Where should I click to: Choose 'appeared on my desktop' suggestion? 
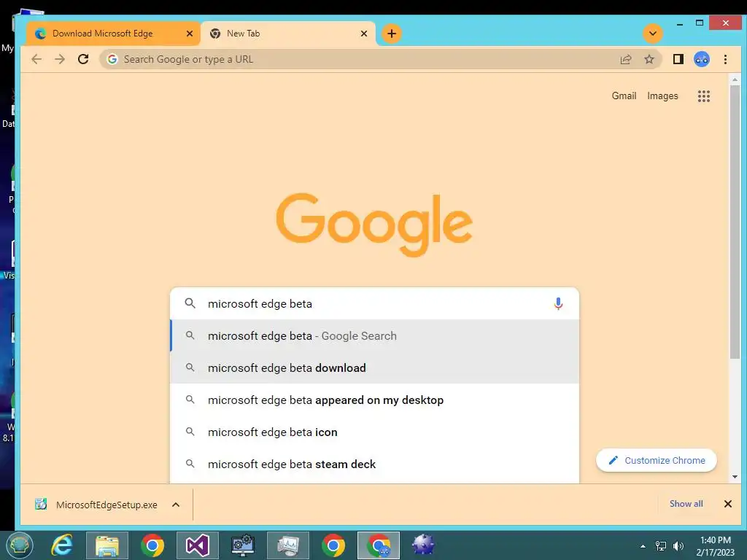(x=375, y=400)
